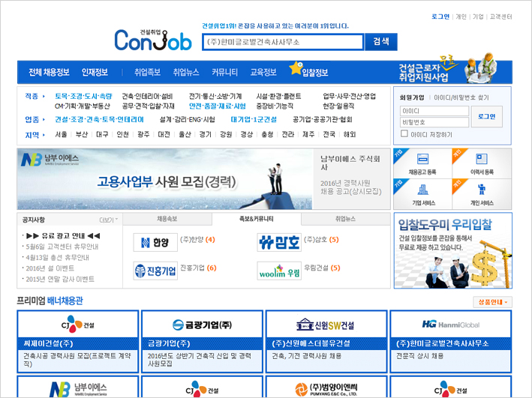Click the 이력서 등록 icon
This screenshot has width=532, height=398.
click(482, 159)
